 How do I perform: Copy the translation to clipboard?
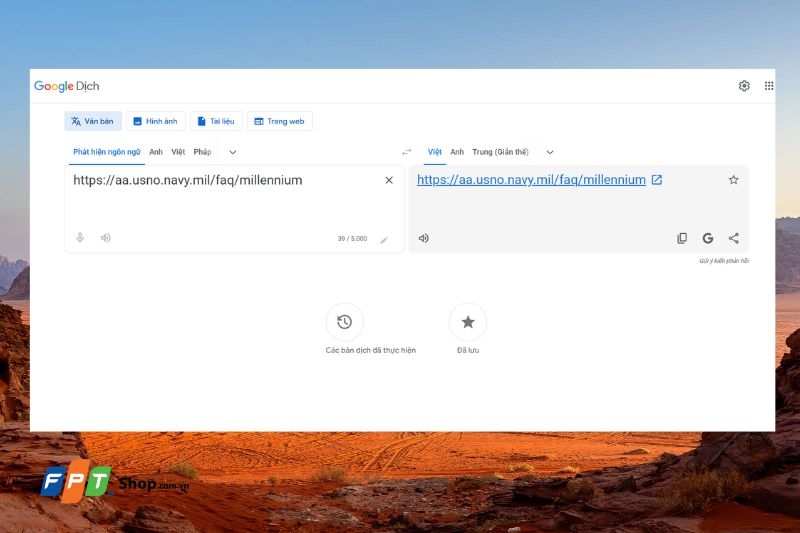682,238
